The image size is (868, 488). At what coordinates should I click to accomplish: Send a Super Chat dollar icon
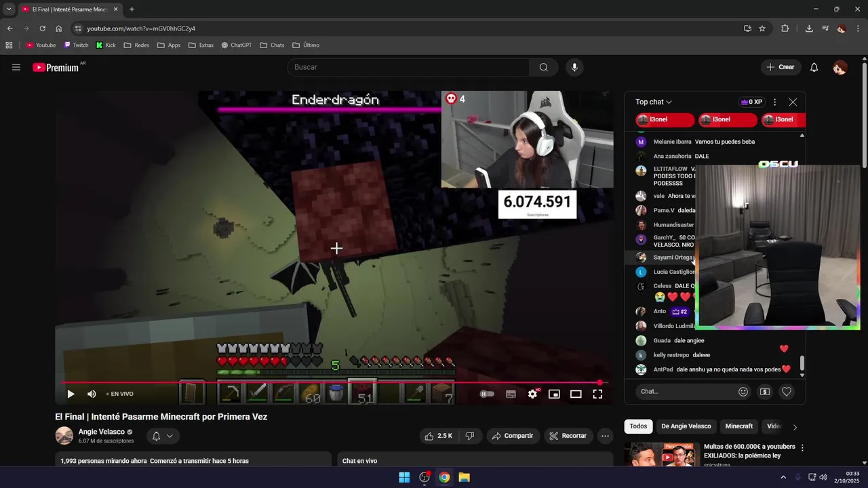(x=765, y=392)
